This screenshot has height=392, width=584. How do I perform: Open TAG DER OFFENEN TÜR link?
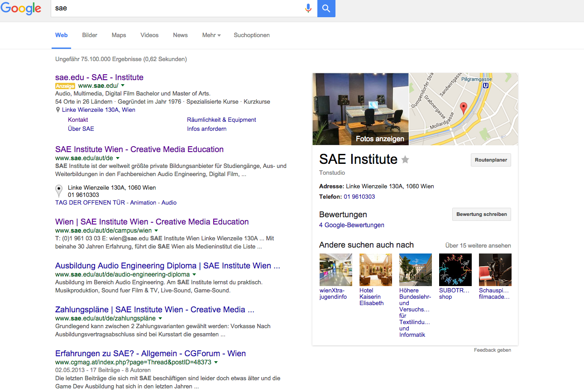(90, 203)
